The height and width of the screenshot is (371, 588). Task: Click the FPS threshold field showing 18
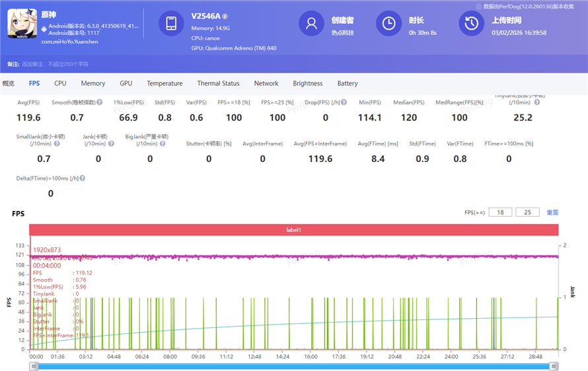pyautogui.click(x=501, y=212)
